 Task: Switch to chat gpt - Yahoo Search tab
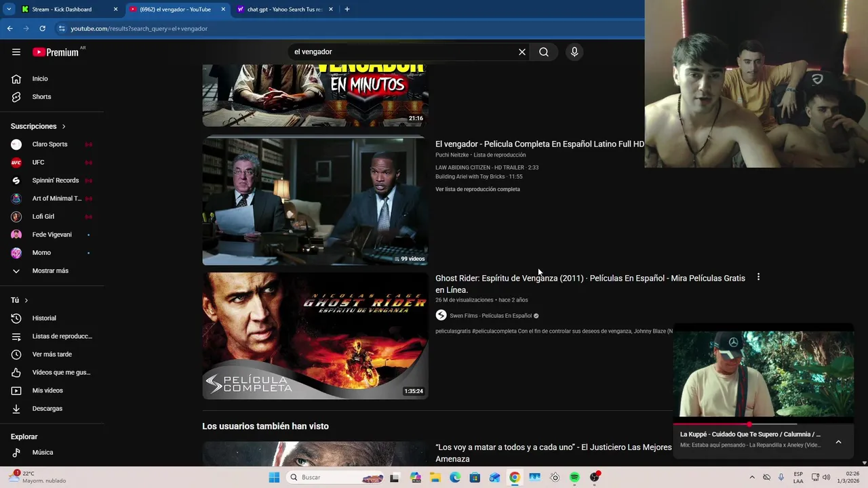pos(285,9)
